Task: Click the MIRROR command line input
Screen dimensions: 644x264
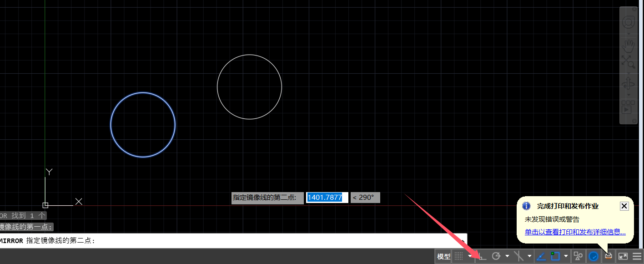Action: [233, 241]
